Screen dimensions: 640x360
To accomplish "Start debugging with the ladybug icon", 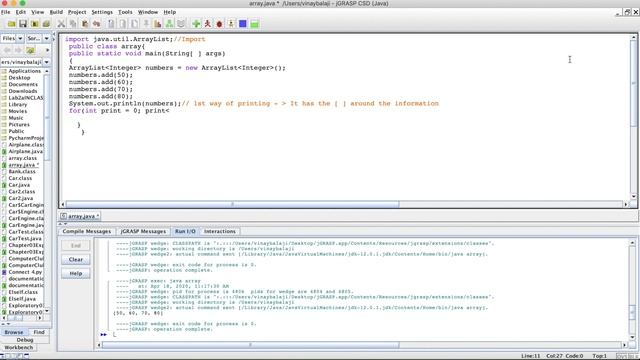I will pyautogui.click(x=220, y=24).
